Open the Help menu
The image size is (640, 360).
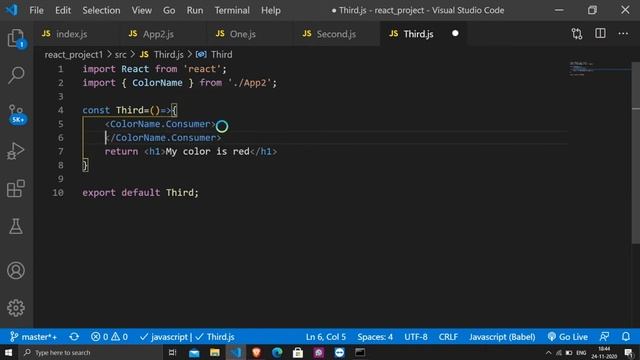coord(271,10)
